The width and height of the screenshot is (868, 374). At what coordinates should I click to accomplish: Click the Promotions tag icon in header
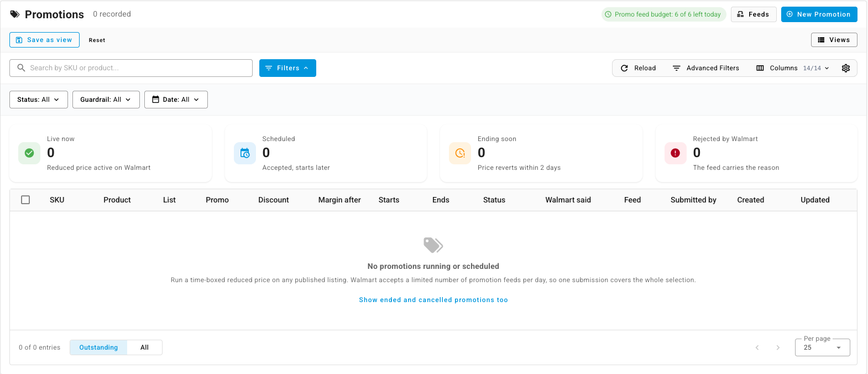(x=15, y=14)
